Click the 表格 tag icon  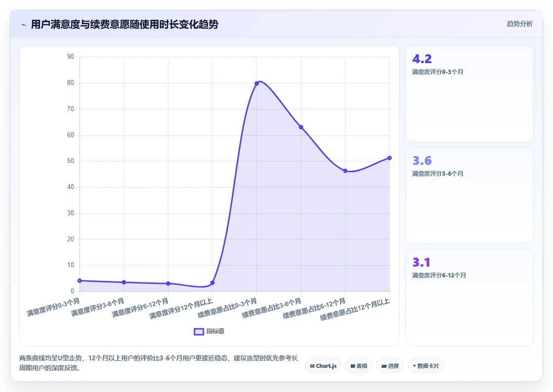tap(353, 366)
